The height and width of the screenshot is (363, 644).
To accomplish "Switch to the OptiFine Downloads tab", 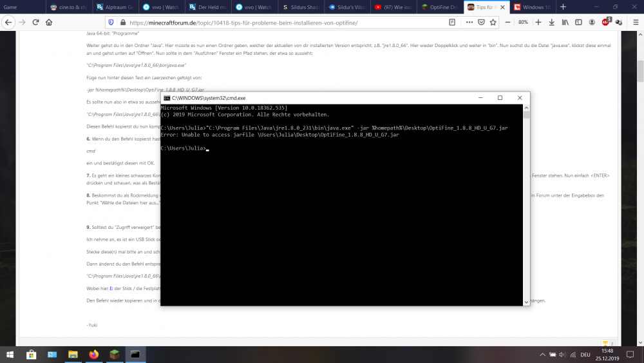I will pos(440,7).
